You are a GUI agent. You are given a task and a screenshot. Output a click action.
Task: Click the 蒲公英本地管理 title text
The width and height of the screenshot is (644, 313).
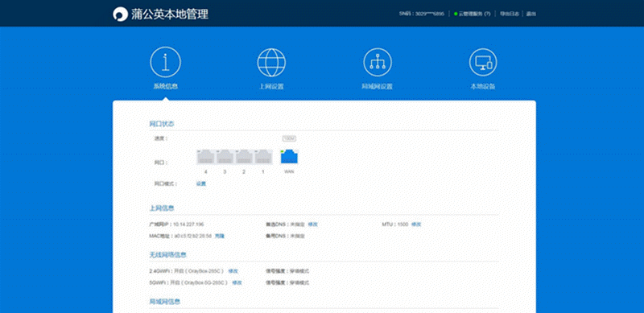[x=170, y=14]
